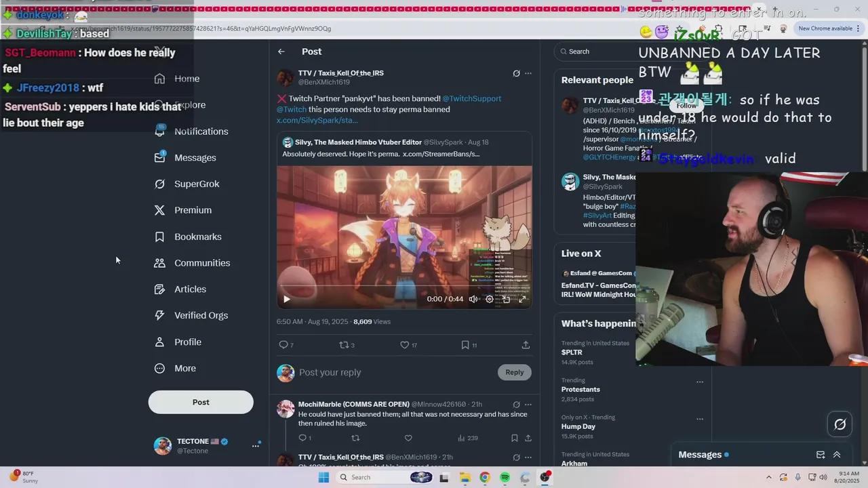Open Articles in the sidebar
The width and height of the screenshot is (868, 488).
point(180,289)
